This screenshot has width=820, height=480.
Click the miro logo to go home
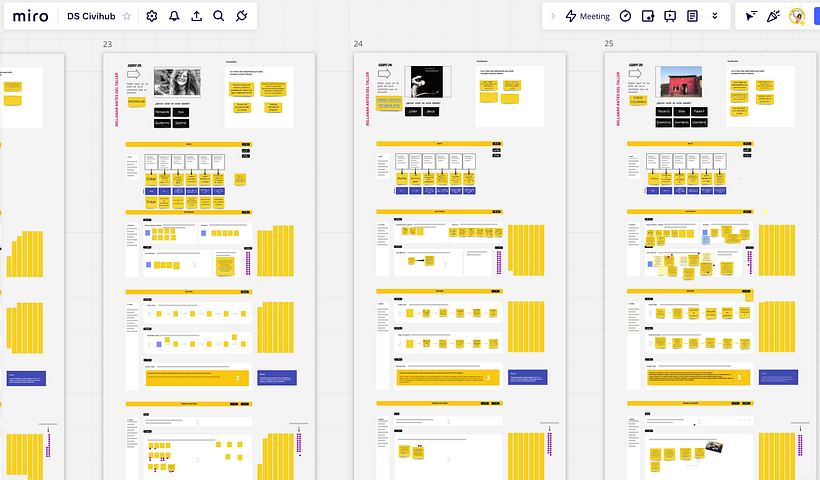pyautogui.click(x=30, y=16)
